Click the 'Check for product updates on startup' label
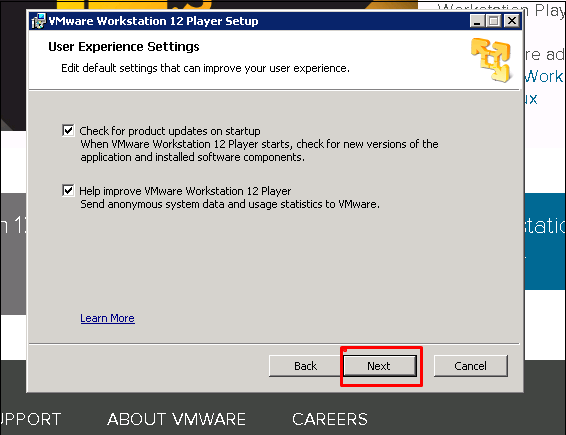The height and width of the screenshot is (435, 566). [170, 131]
